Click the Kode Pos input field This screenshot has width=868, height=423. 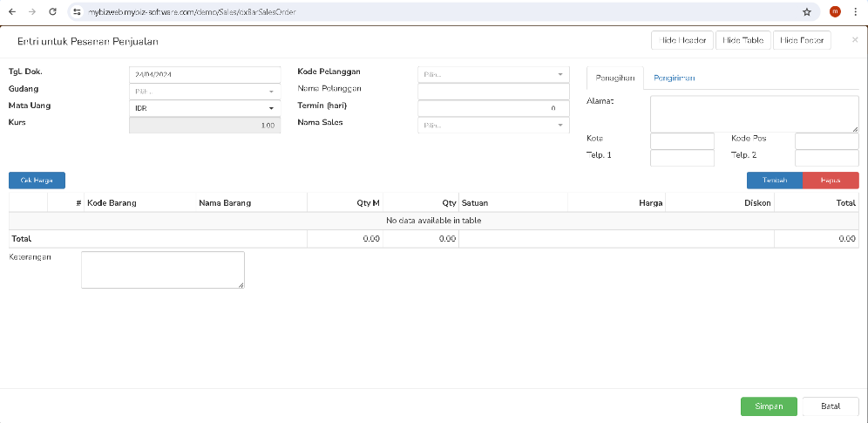pos(826,141)
